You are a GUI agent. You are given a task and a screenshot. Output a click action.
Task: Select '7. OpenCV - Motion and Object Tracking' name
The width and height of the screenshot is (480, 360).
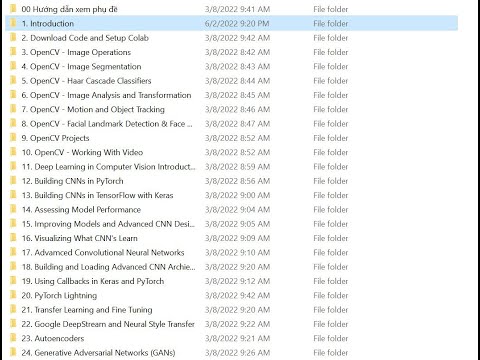(x=93, y=110)
